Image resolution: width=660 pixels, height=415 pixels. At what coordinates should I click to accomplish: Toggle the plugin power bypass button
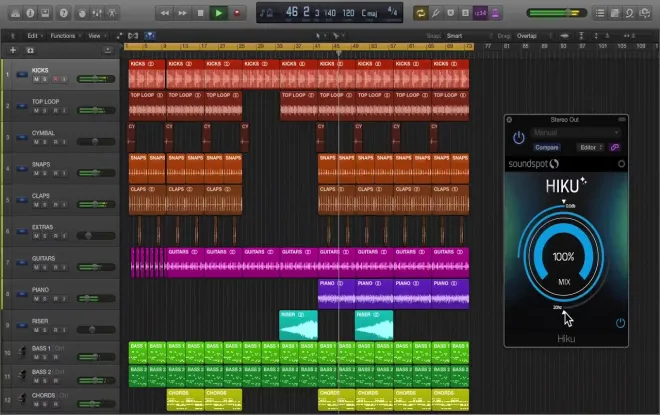point(519,138)
